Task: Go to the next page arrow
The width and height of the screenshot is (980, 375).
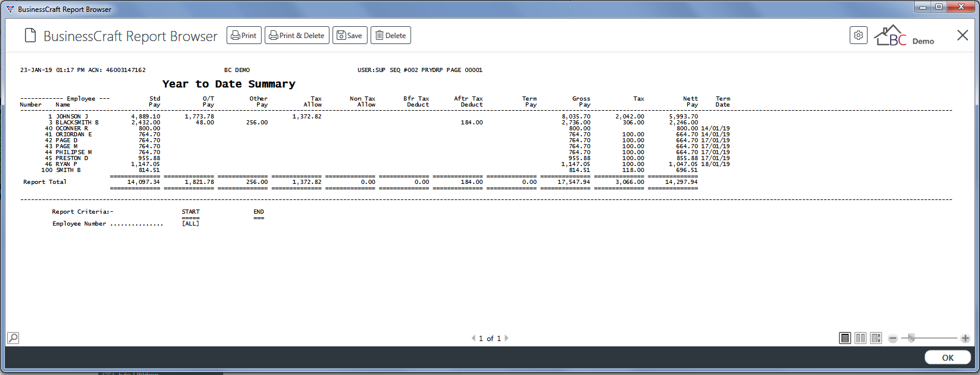Action: click(x=506, y=338)
